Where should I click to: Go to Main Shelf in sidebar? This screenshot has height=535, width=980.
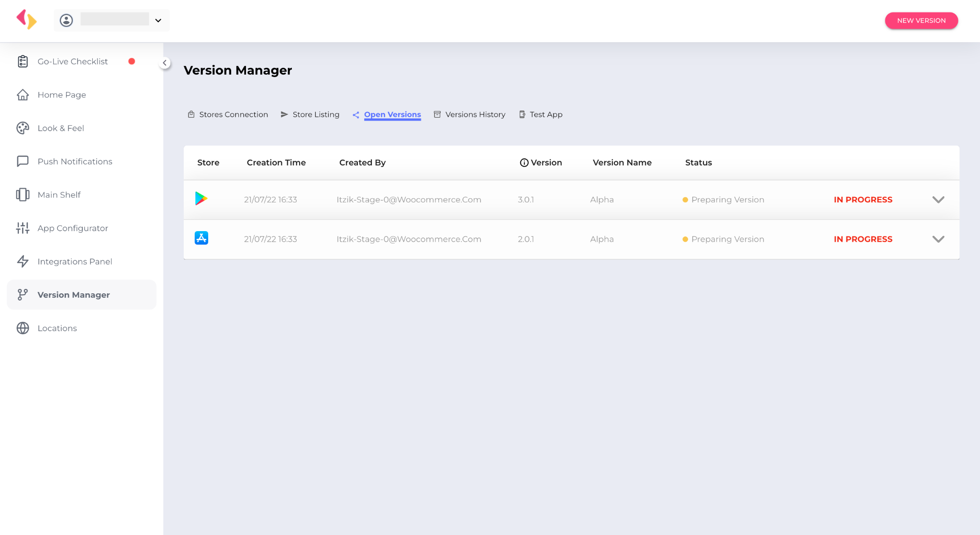[x=59, y=195]
